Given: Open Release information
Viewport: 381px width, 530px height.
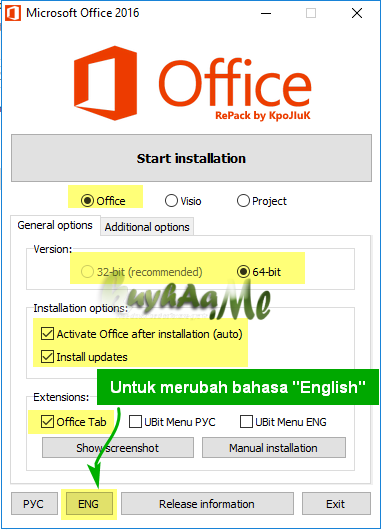Looking at the screenshot, I should tap(207, 504).
